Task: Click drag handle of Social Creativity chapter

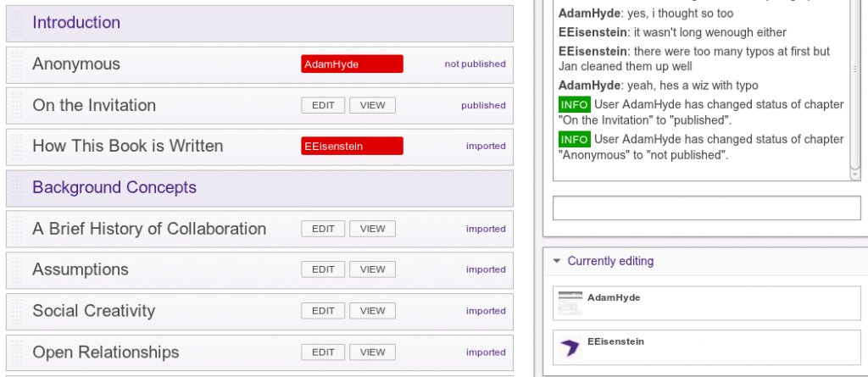Action: click(17, 312)
